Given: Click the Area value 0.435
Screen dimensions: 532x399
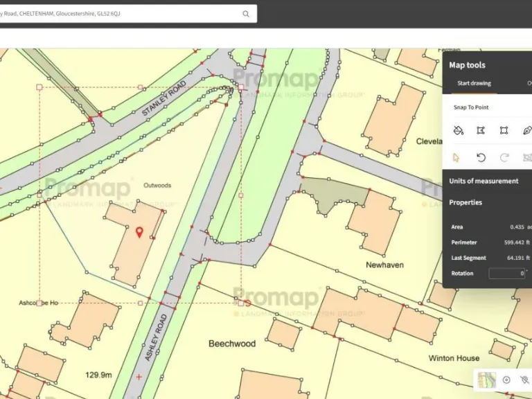Looking at the screenshot, I should pyautogui.click(x=517, y=227).
